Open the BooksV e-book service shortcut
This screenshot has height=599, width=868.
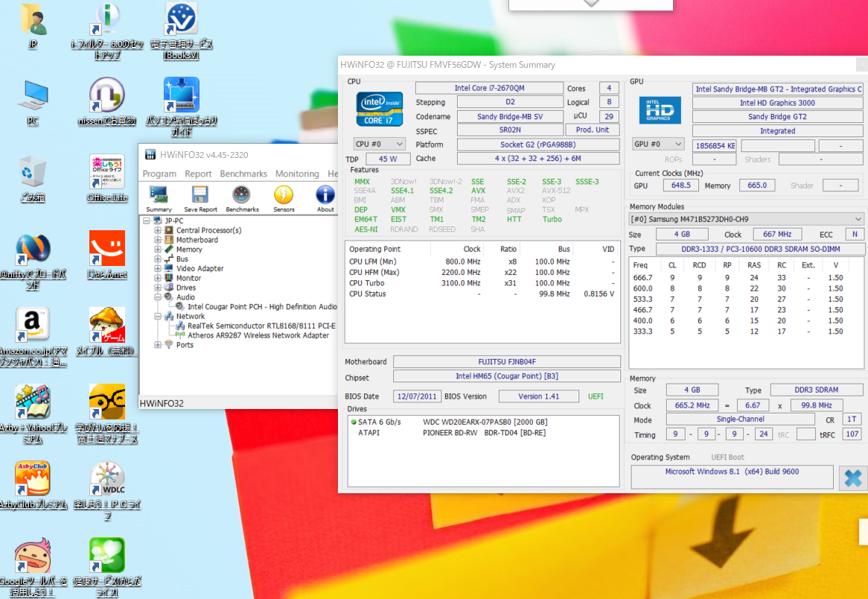click(182, 31)
